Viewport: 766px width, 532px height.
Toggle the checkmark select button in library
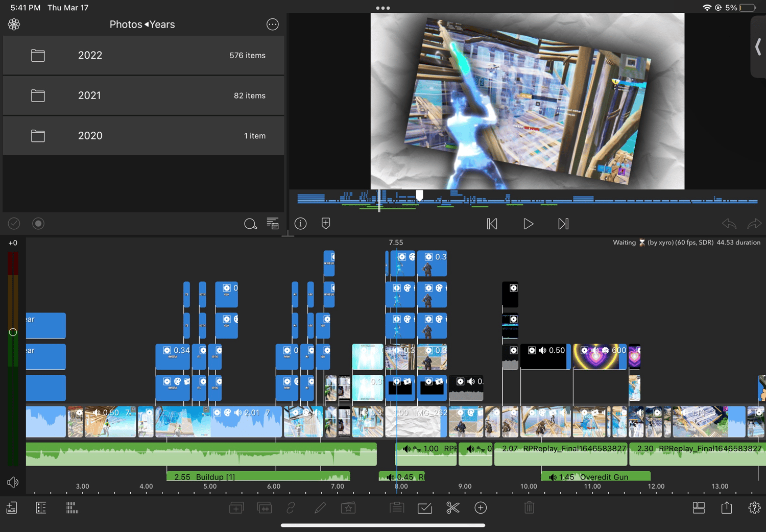(14, 223)
